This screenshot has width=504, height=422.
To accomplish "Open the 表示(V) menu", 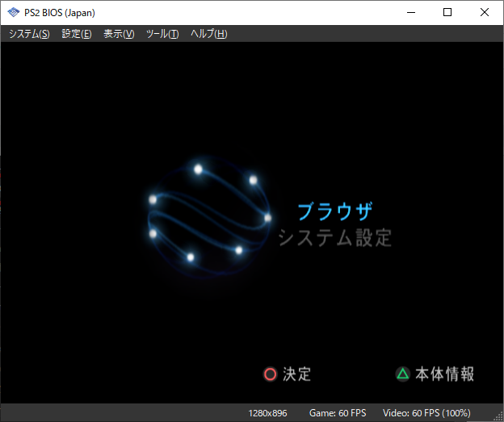I will click(x=119, y=34).
